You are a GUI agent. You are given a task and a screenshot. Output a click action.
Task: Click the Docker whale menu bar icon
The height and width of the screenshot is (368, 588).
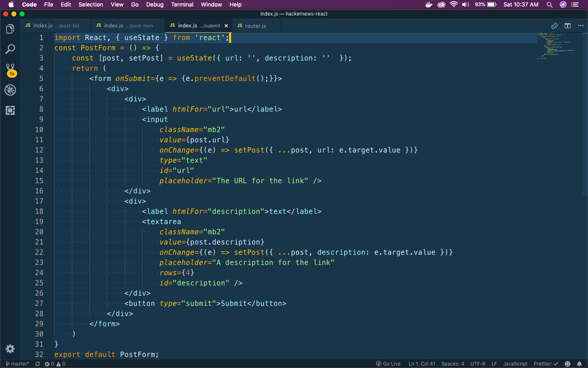tap(429, 4)
